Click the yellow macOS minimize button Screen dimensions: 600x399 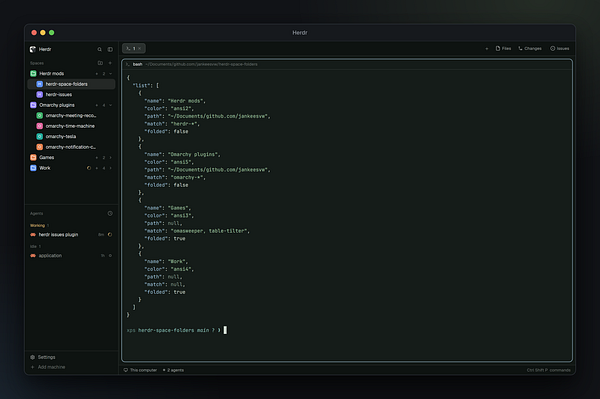[x=43, y=33]
